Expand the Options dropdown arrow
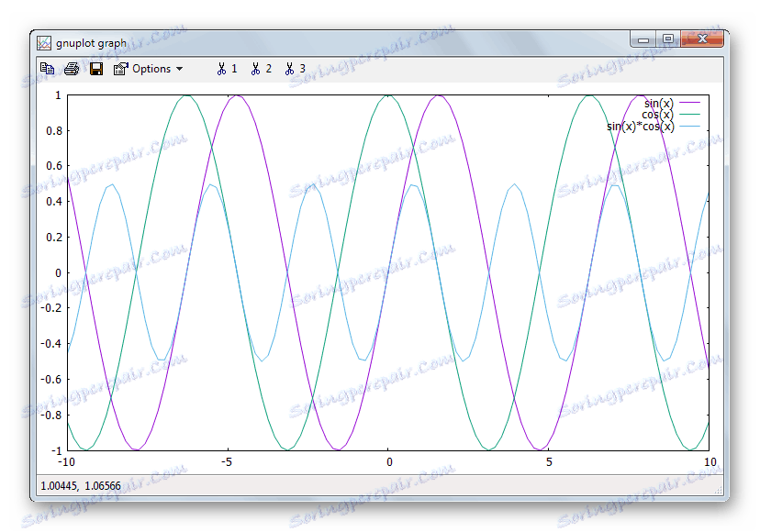Image resolution: width=760 pixels, height=532 pixels. (x=179, y=69)
